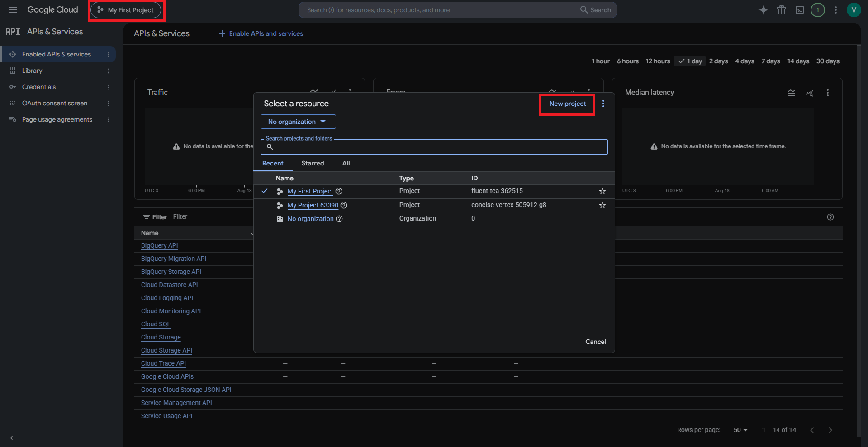Select 14 days time range
The image size is (868, 447).
[798, 61]
